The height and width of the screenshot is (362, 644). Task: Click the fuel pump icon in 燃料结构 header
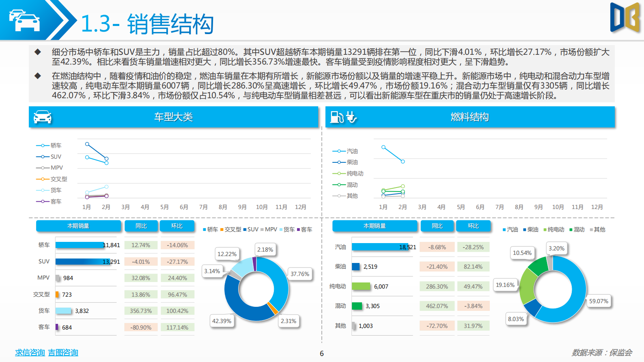pyautogui.click(x=337, y=117)
